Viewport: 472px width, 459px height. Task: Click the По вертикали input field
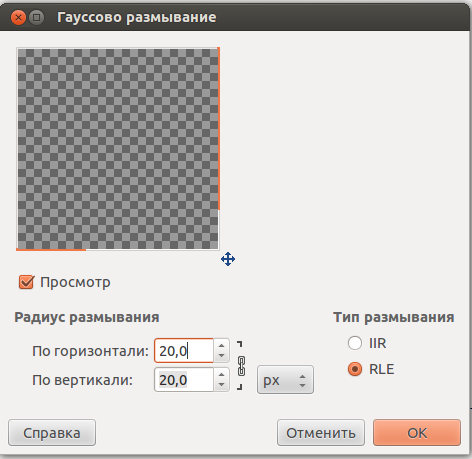coord(184,380)
